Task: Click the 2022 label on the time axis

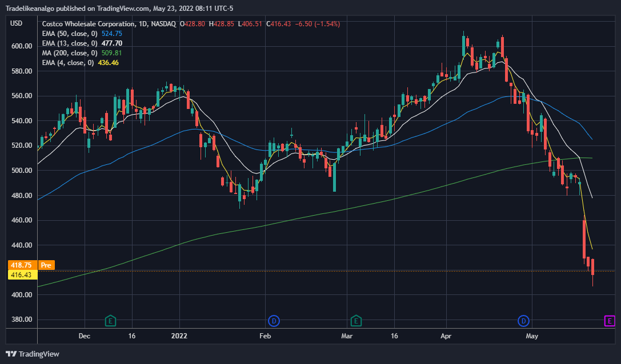Action: [x=179, y=336]
